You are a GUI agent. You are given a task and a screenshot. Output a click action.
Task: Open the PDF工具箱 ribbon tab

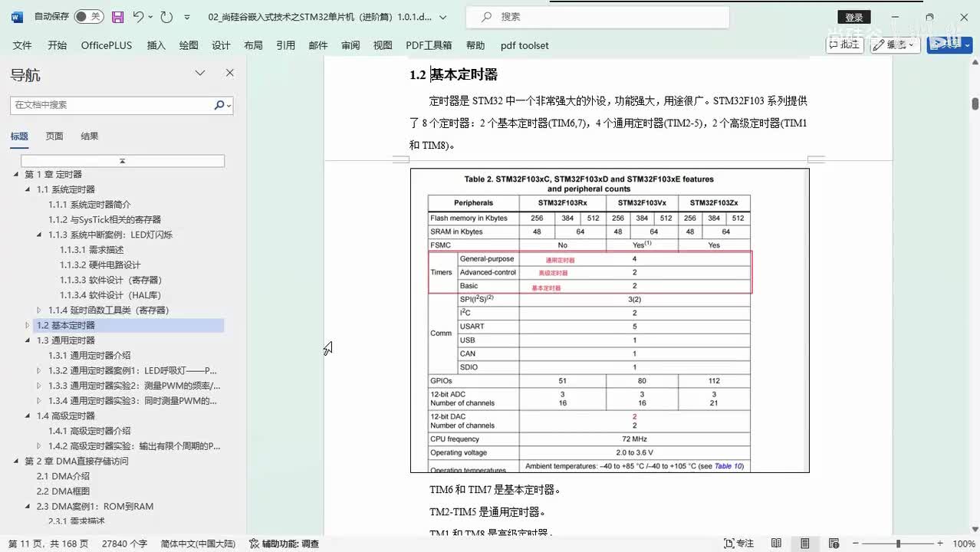point(429,45)
